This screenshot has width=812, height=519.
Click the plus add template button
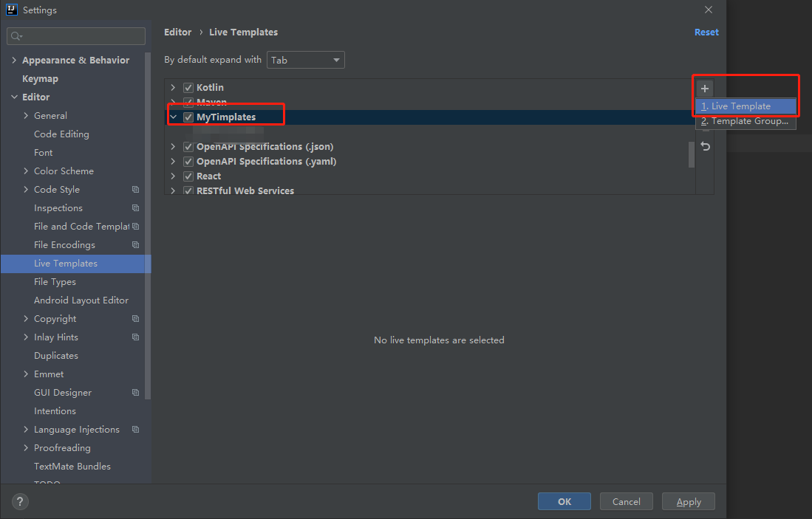pos(704,89)
